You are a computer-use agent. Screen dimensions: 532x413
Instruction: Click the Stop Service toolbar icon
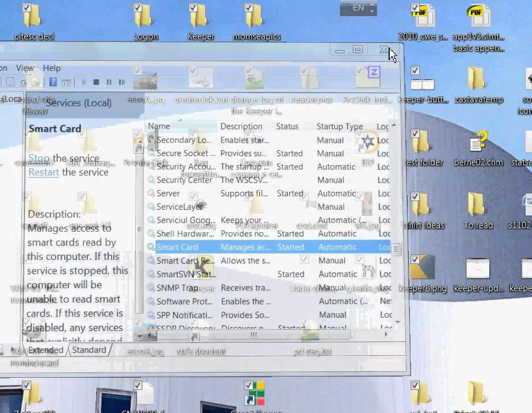click(97, 83)
